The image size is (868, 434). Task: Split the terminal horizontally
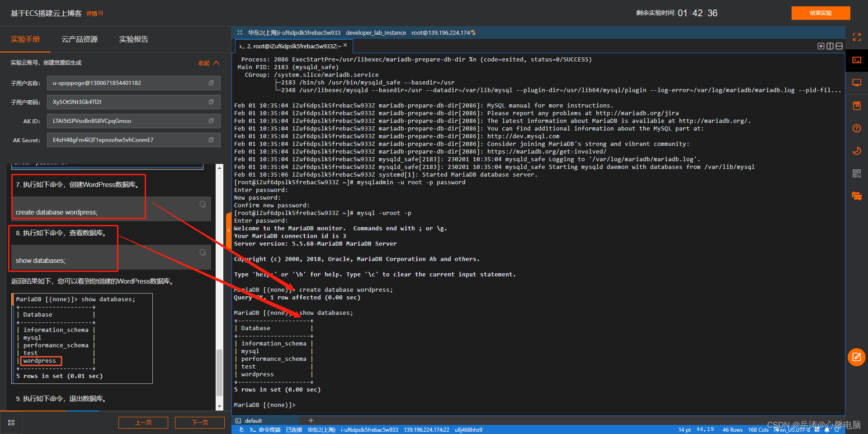pos(839,46)
